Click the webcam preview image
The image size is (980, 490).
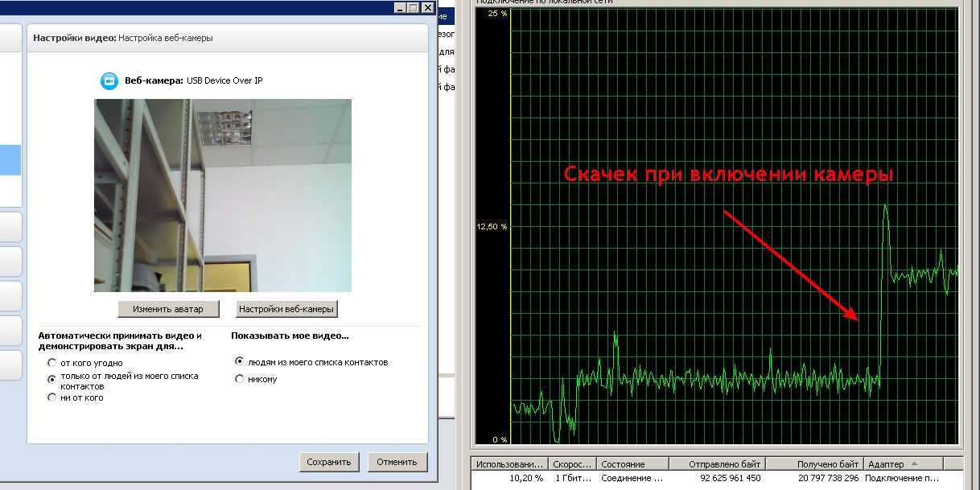[x=222, y=195]
